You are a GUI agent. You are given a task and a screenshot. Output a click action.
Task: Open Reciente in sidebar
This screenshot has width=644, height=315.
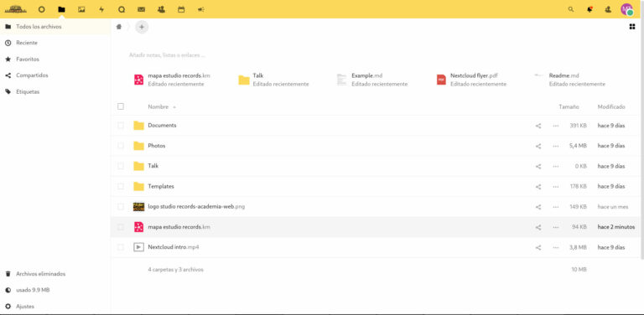(x=55, y=43)
